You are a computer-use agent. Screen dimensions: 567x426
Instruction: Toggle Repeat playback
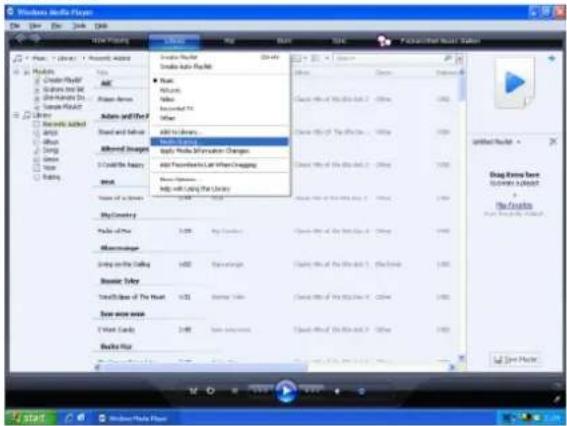pos(210,391)
